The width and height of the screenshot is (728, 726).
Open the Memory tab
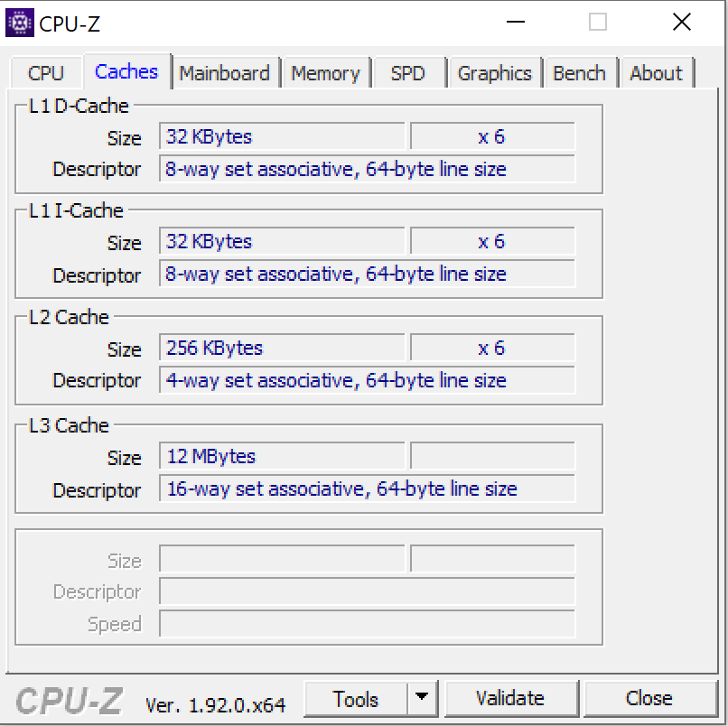(x=325, y=73)
